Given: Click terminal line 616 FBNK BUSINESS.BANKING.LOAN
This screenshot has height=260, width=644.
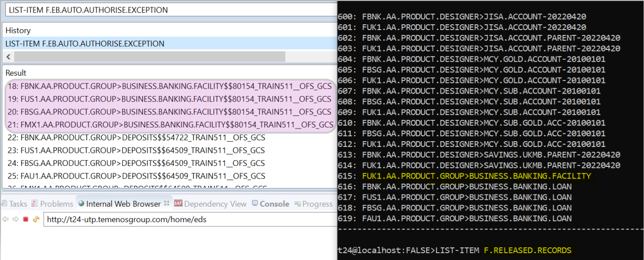Looking at the screenshot, I should [455, 187].
